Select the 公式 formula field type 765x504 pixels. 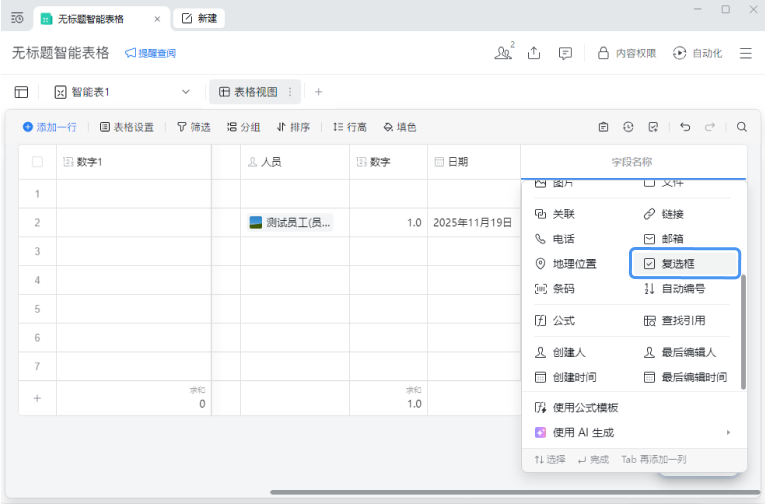[555, 321]
